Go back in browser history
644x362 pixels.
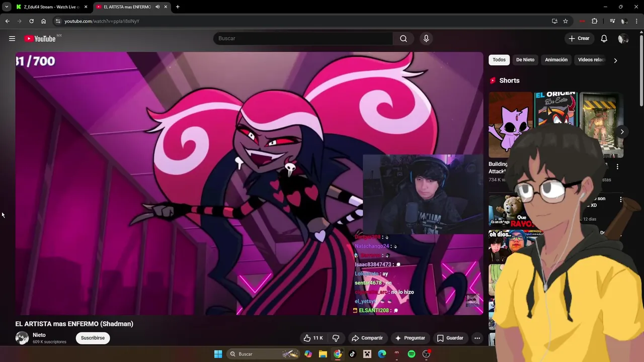[x=7, y=21]
